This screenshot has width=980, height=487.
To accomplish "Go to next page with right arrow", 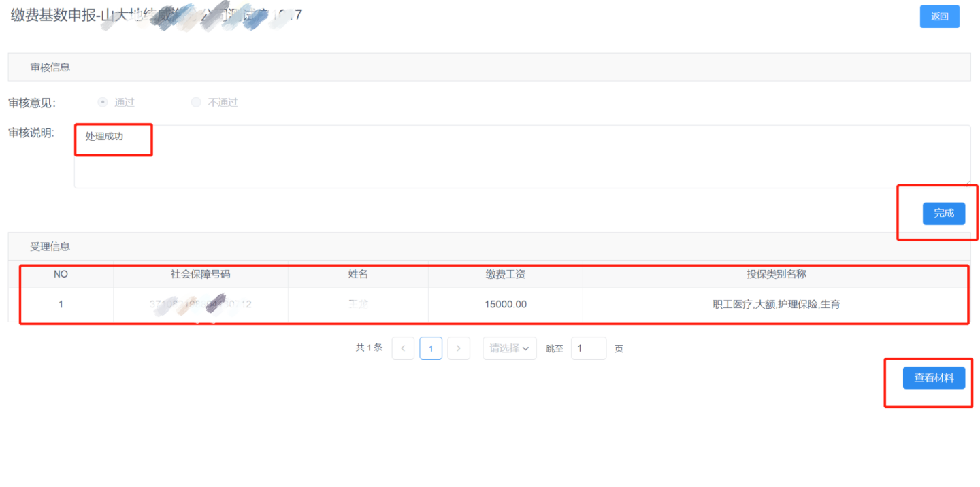I will (459, 348).
